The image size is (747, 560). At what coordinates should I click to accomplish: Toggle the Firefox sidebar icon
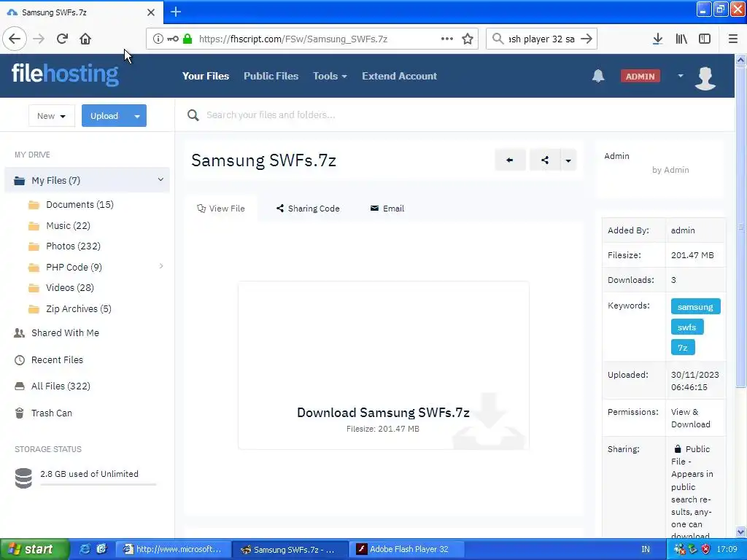click(705, 39)
